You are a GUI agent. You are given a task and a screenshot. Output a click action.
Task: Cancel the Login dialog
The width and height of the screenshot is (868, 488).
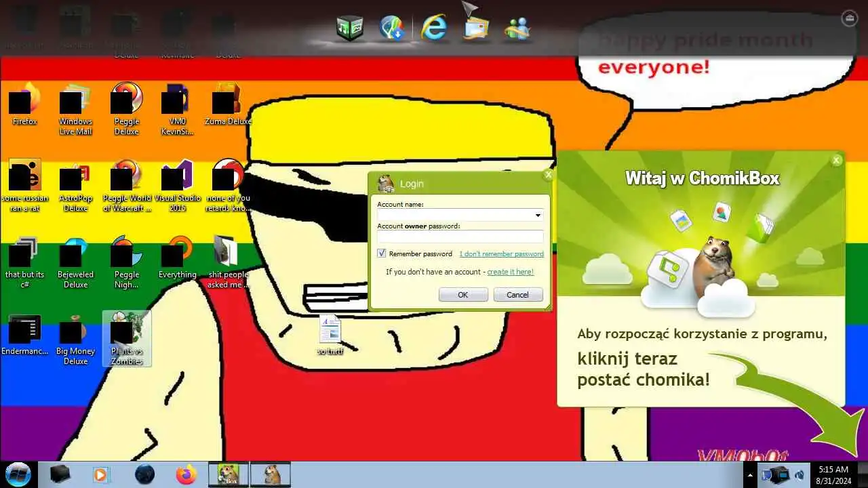(518, 295)
